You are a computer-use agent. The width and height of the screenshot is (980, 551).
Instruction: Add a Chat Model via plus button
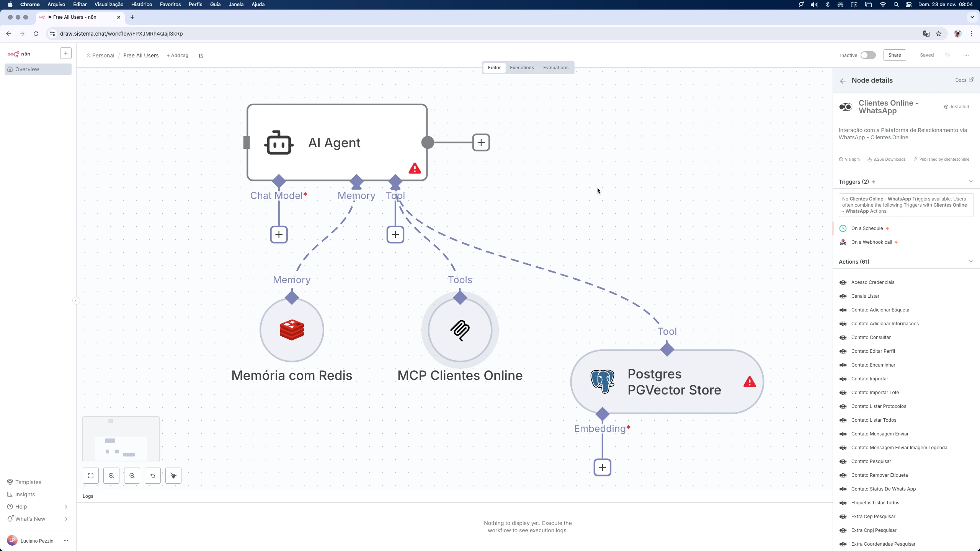click(279, 235)
